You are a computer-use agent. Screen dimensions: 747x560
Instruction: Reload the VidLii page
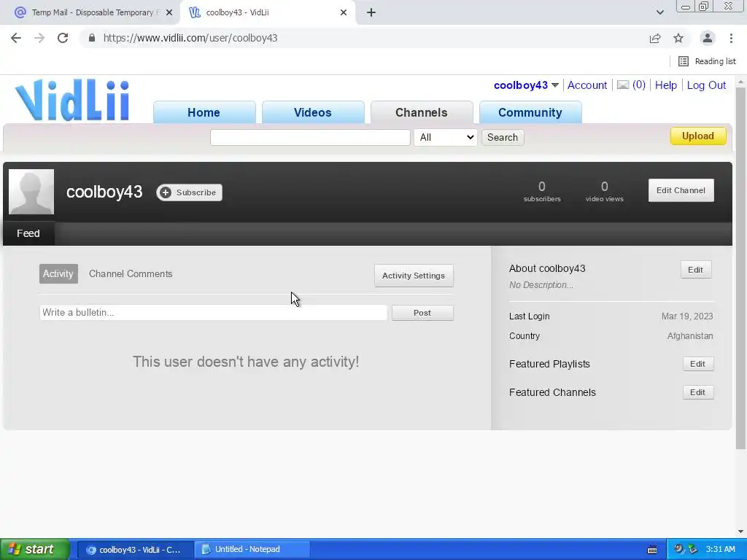point(63,38)
